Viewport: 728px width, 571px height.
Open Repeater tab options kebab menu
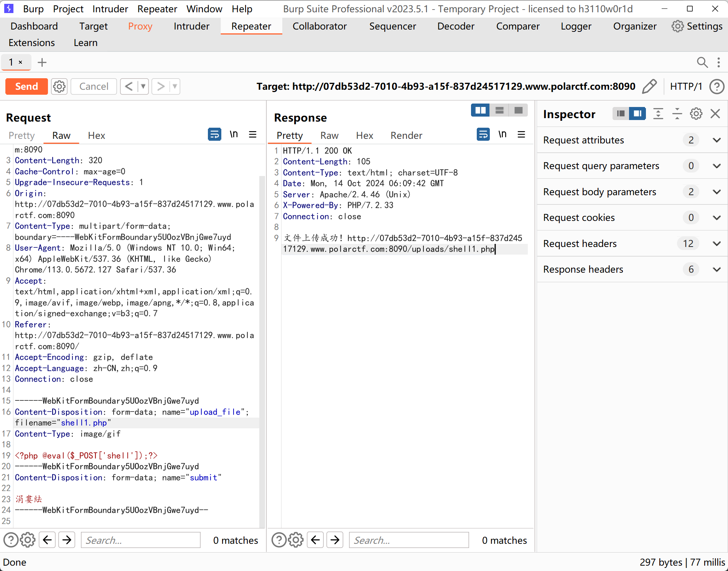[718, 62]
